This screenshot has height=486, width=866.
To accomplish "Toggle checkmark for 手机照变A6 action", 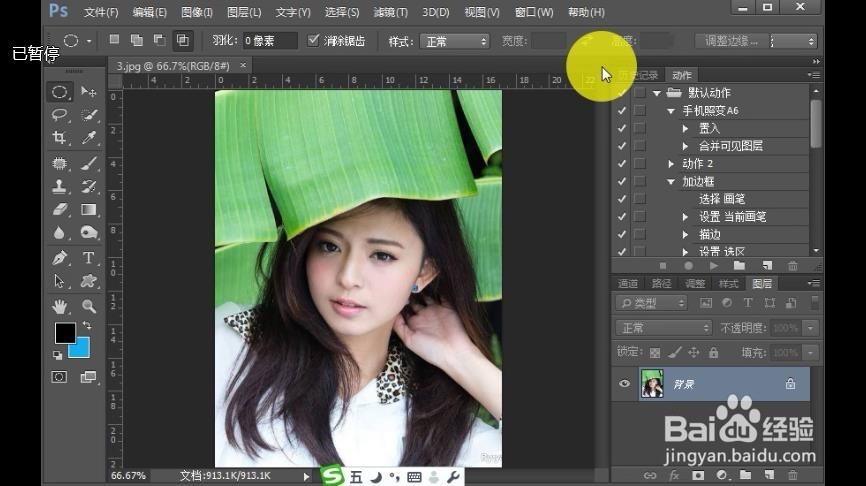I will click(622, 110).
